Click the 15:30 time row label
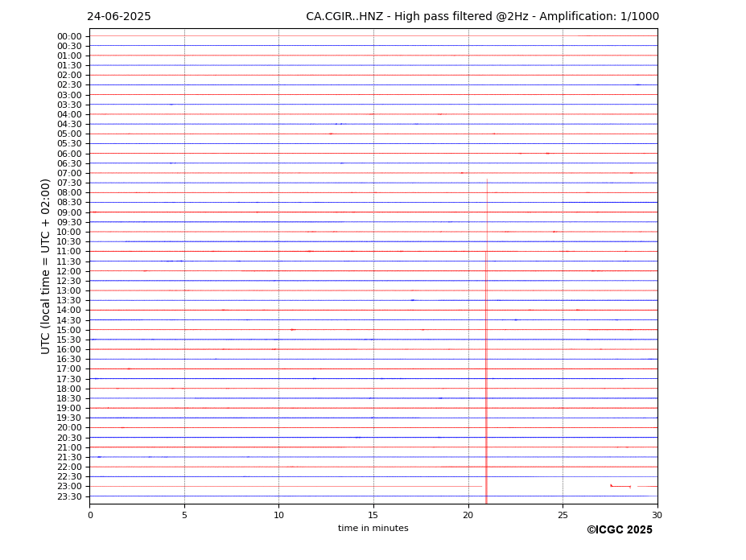The height and width of the screenshot is (560, 746). [69, 340]
